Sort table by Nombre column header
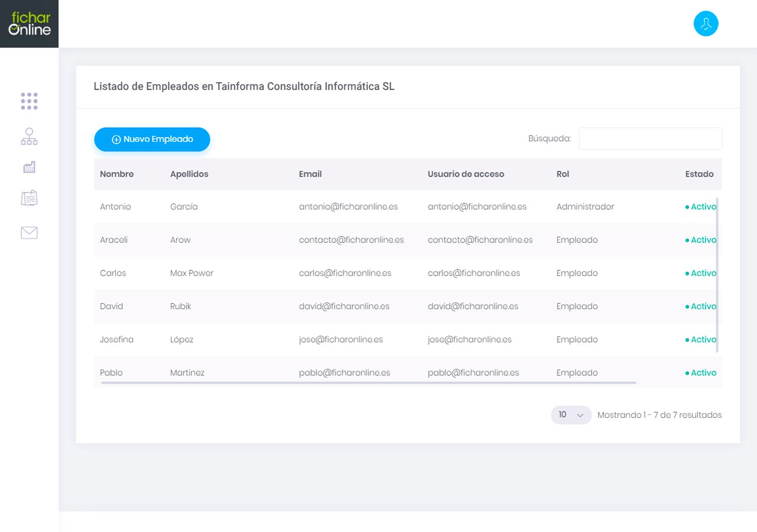 (117, 174)
